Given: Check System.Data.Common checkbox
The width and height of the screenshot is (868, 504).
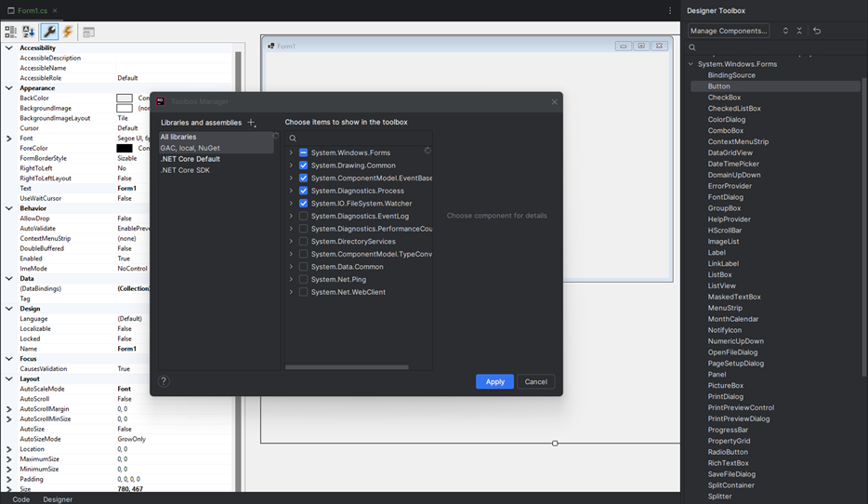Looking at the screenshot, I should point(303,266).
